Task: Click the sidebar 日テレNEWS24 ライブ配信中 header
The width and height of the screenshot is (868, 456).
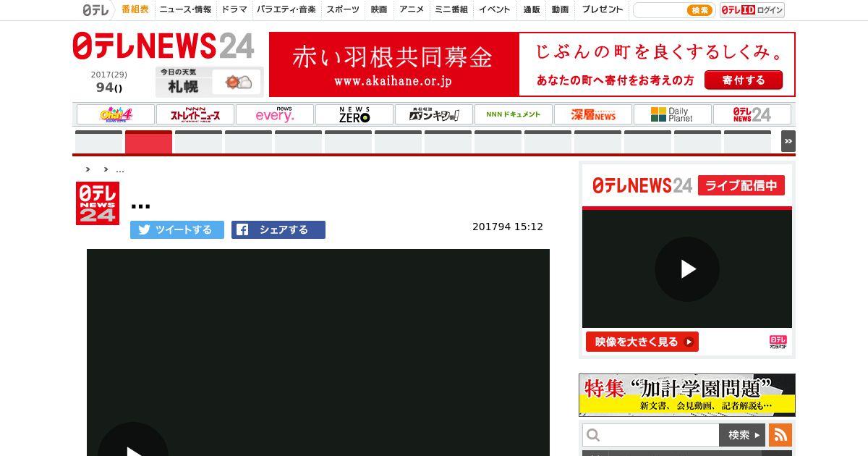Action: point(687,185)
